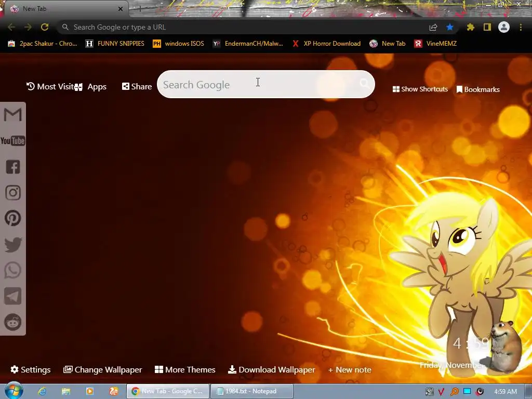Viewport: 532px width, 399px height.
Task: Click the blue monitor tray icon
Action: click(467, 391)
